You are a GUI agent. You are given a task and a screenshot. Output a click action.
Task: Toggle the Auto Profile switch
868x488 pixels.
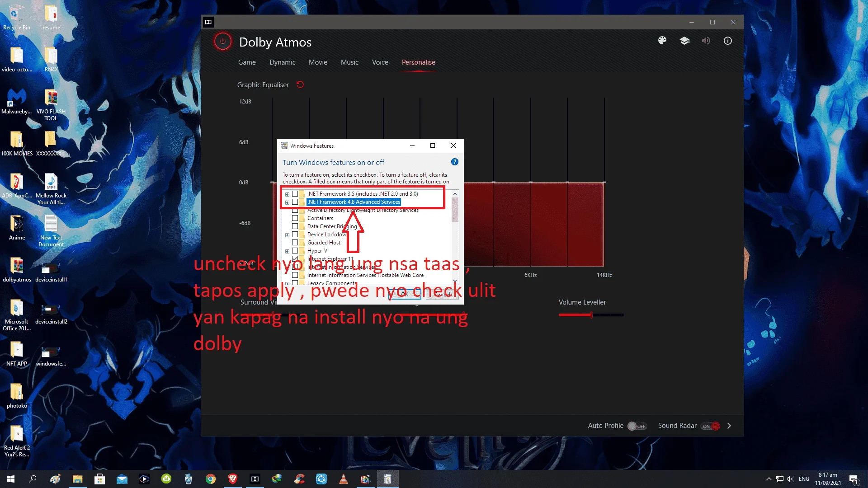pos(637,426)
